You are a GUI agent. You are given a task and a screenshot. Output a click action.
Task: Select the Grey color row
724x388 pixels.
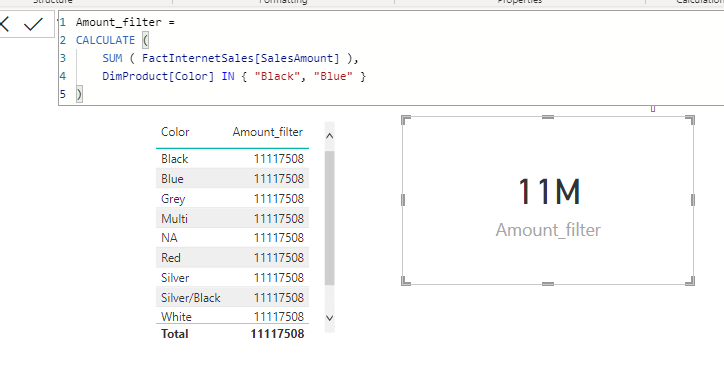[232, 199]
